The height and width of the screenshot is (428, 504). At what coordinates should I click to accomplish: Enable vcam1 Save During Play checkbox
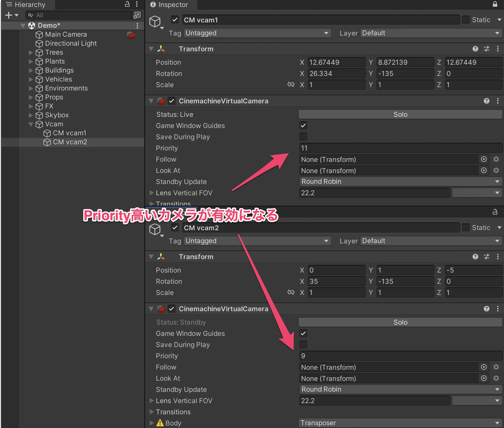[x=303, y=137]
